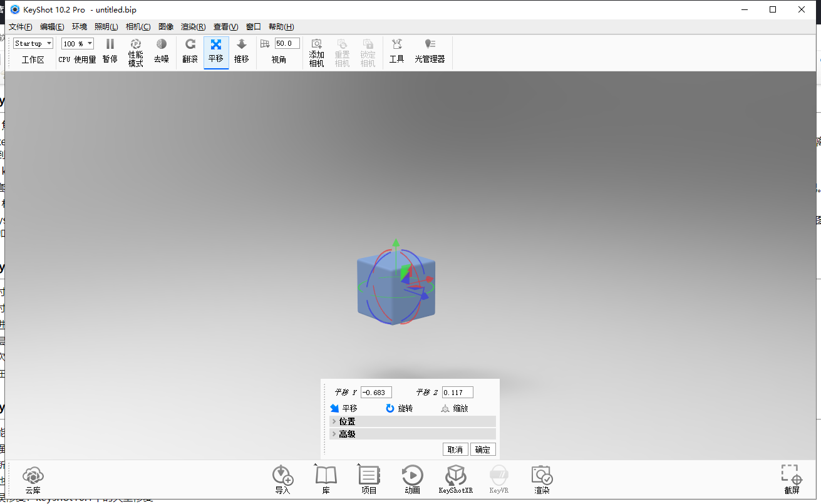The height and width of the screenshot is (504, 821).
Task: Open the Camera (相机) menu
Action: point(138,27)
